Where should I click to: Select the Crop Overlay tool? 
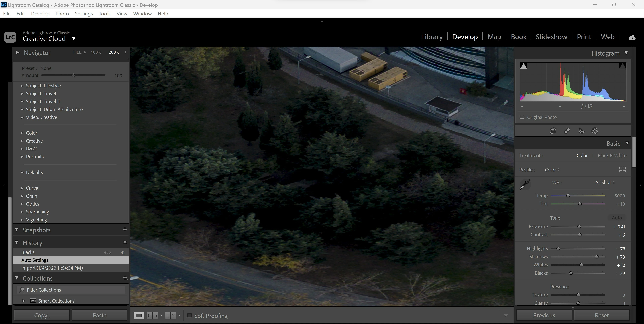(553, 131)
